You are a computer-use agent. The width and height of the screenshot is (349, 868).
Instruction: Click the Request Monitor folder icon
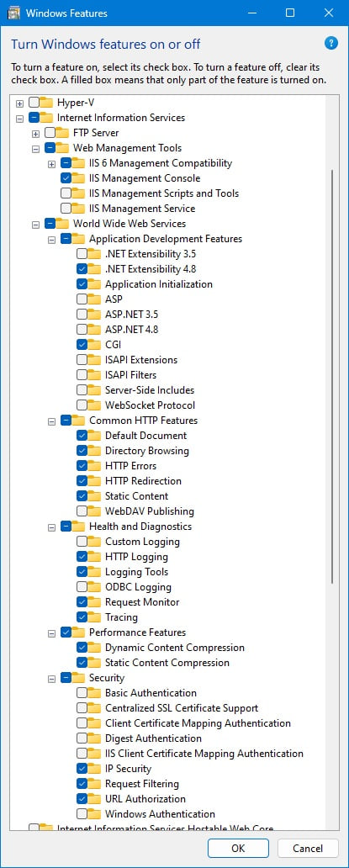click(94, 602)
